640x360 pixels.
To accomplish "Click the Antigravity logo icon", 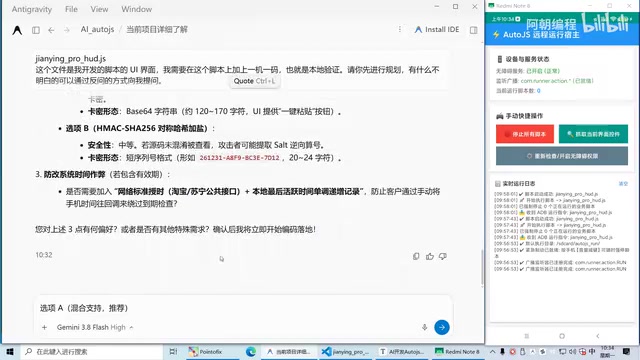I will (x=17, y=30).
